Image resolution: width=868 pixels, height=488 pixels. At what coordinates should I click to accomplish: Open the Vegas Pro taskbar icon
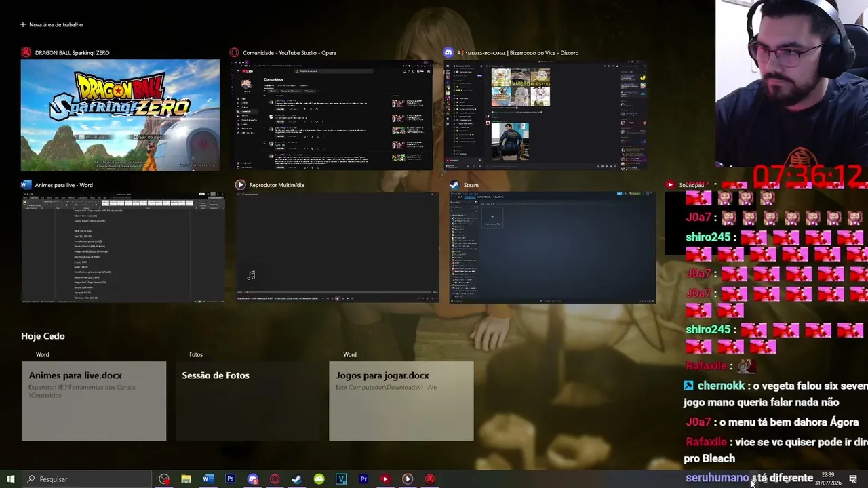341,479
